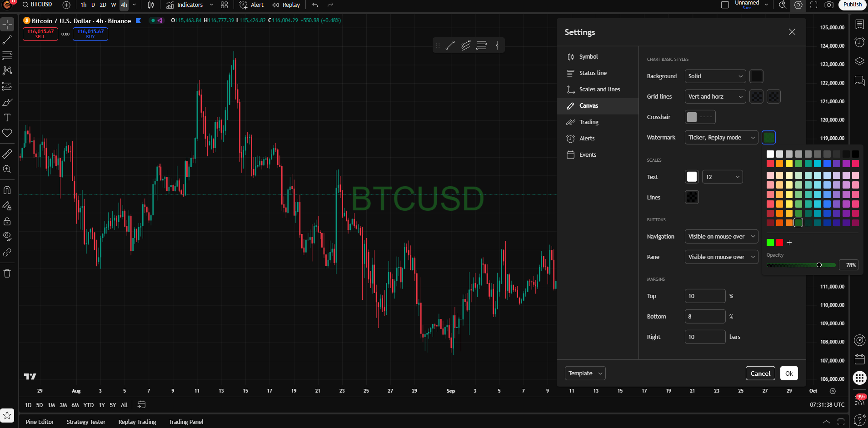Viewport: 868px width, 428px height.
Task: Add a custom color with plus icon
Action: [789, 243]
